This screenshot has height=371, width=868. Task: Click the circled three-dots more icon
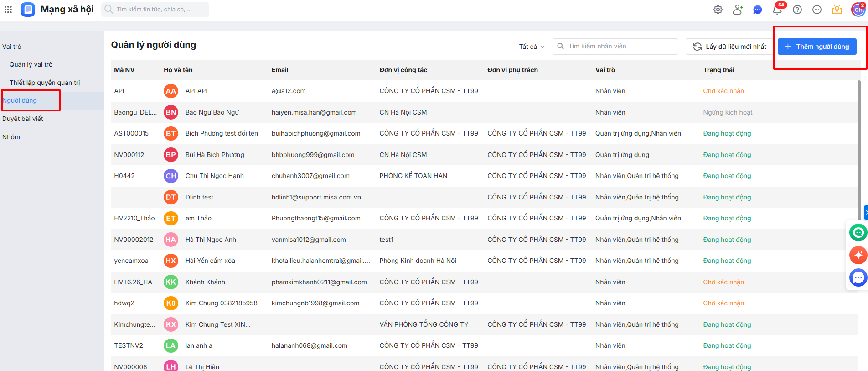[x=817, y=10]
